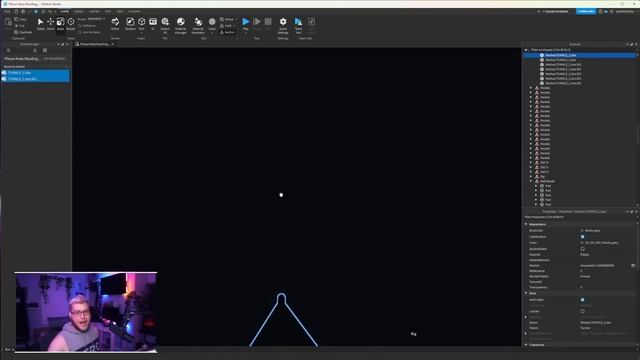Duplicate the selected object

(x=23, y=32)
